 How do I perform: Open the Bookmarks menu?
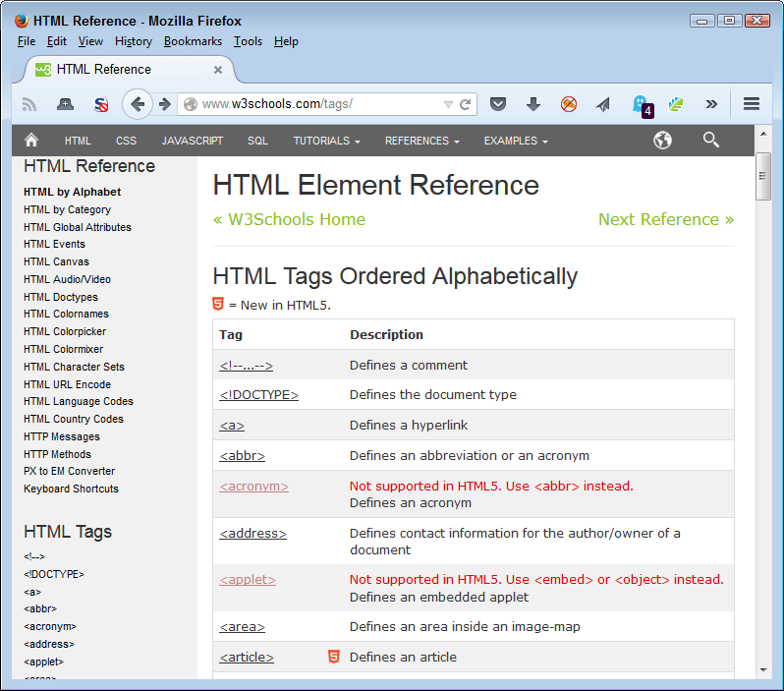coord(192,41)
